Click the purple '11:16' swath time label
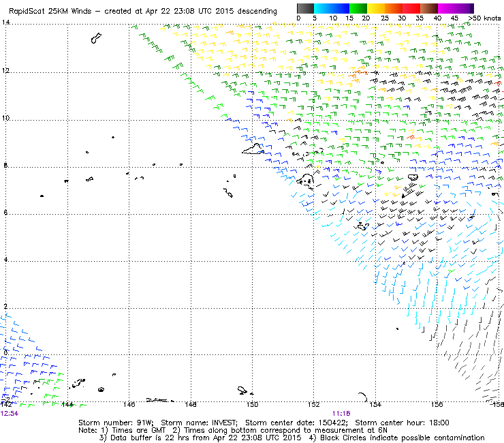Viewport: 504px width, 443px height. 341,414
